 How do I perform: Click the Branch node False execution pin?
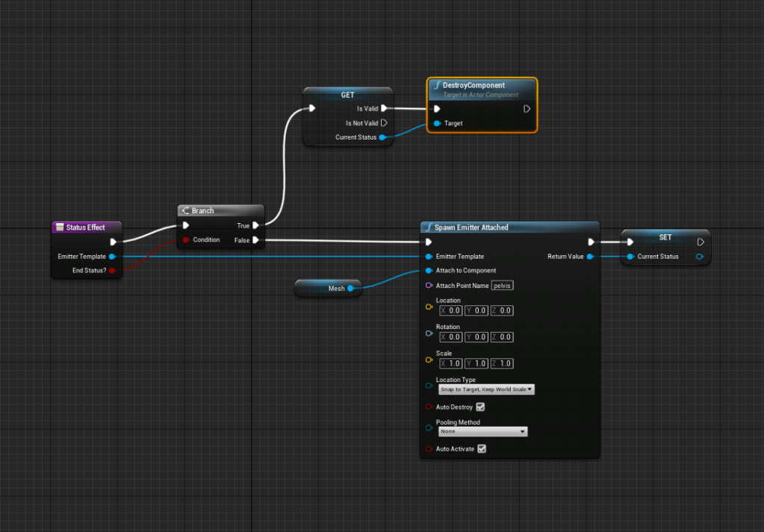[x=255, y=240]
